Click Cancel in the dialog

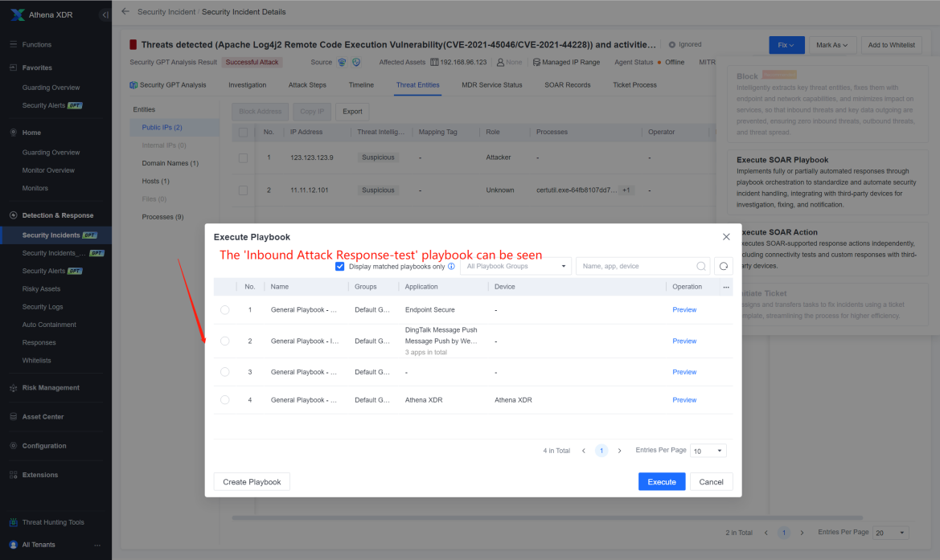point(711,481)
